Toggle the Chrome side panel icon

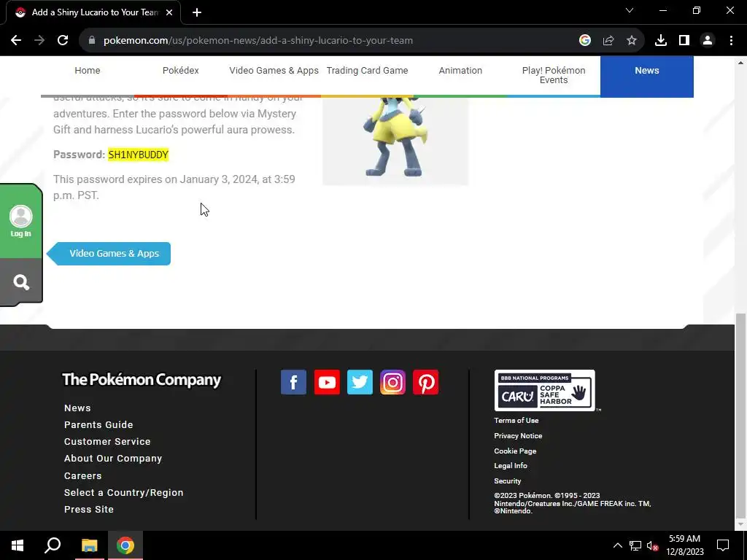[x=684, y=41]
